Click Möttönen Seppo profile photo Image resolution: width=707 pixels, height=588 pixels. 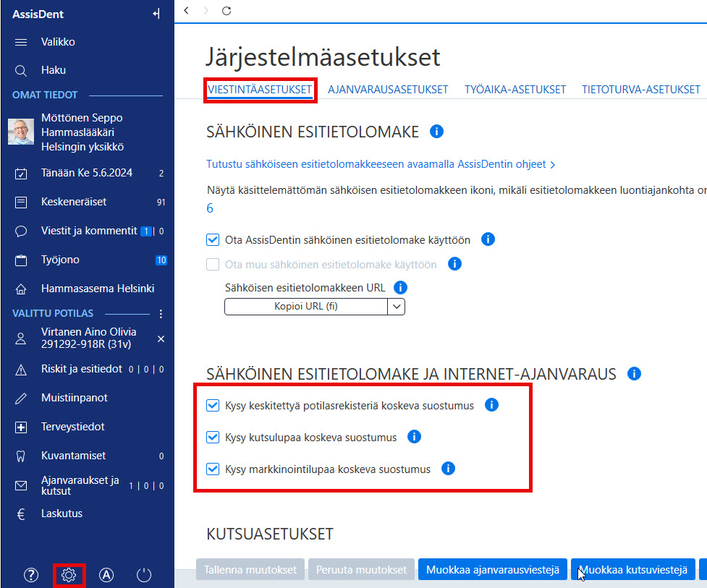[21, 132]
